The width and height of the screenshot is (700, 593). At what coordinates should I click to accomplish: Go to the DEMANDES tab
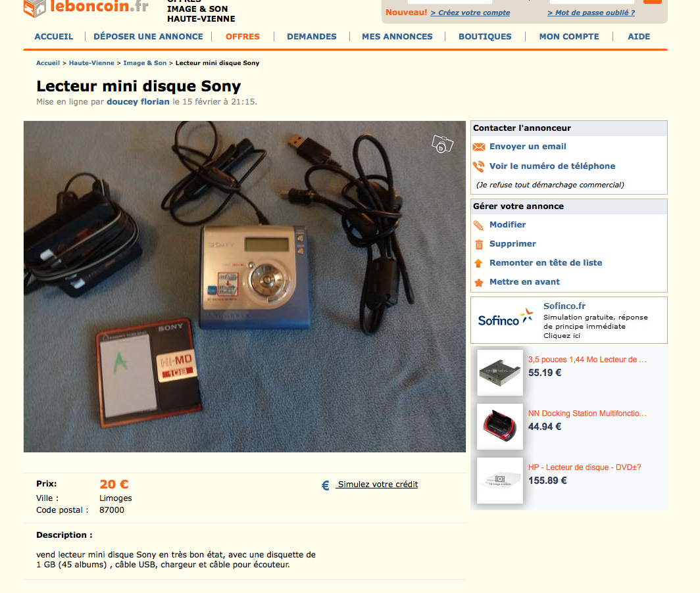[312, 37]
